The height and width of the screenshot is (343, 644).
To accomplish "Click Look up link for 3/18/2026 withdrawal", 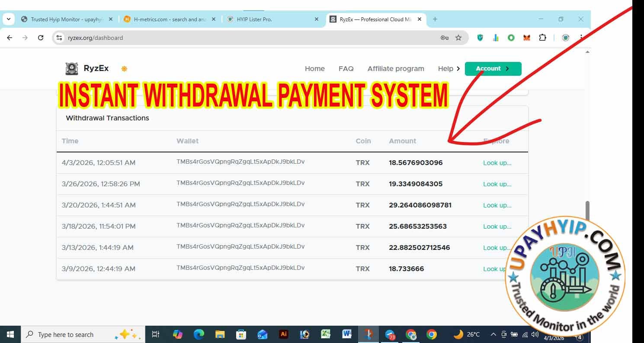I will tap(497, 227).
